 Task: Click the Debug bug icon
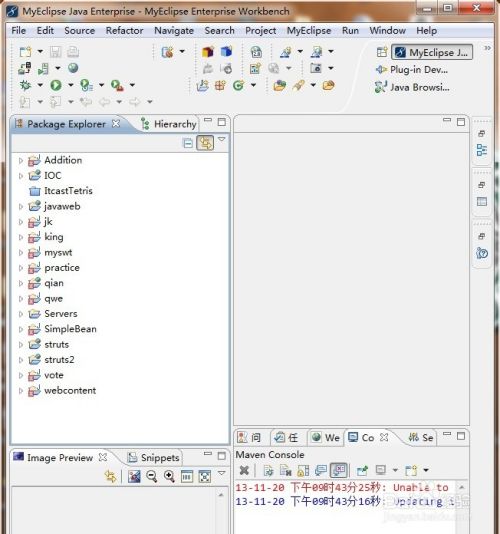coord(25,85)
